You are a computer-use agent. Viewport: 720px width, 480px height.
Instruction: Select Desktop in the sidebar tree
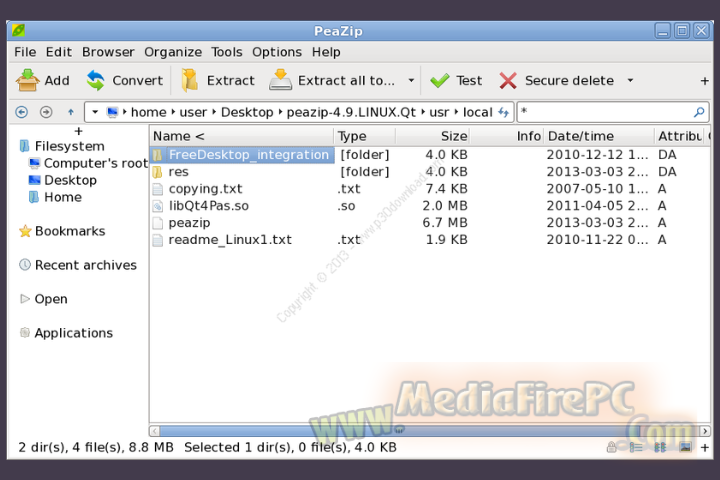click(63, 180)
